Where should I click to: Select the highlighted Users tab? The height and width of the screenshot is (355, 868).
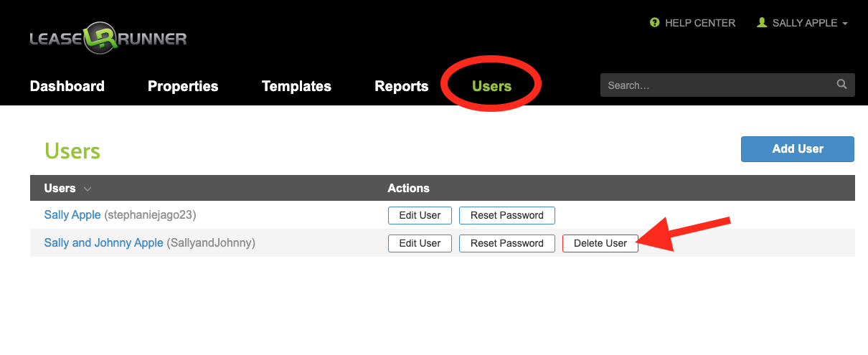tap(491, 86)
